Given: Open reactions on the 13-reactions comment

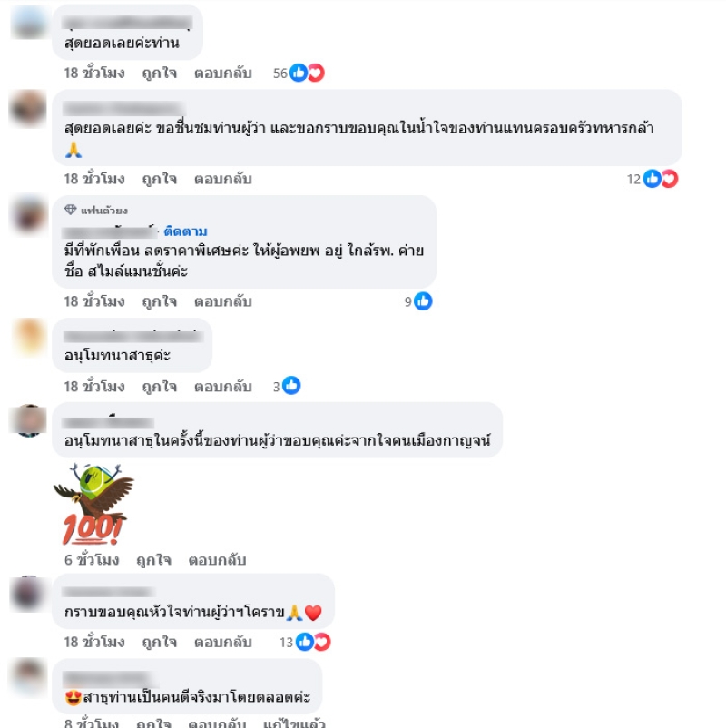Looking at the screenshot, I should [x=305, y=642].
